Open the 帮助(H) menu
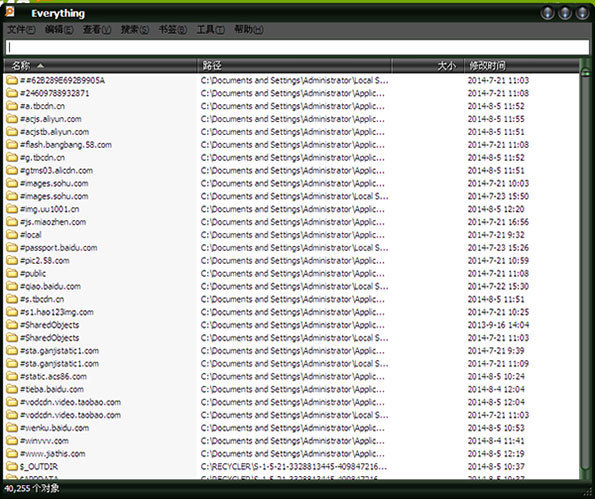The image size is (595, 499). pyautogui.click(x=249, y=30)
